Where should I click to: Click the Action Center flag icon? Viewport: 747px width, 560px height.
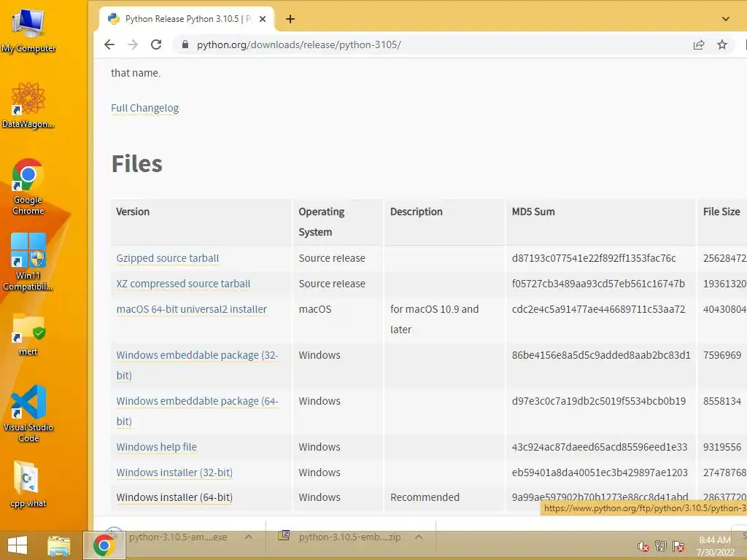678,546
